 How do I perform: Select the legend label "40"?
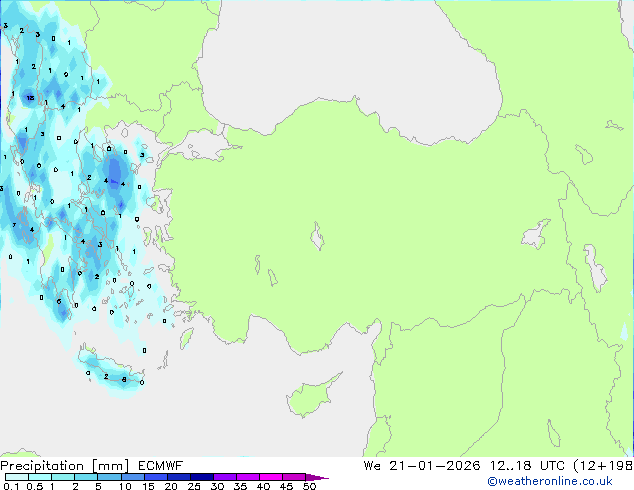pos(263,486)
